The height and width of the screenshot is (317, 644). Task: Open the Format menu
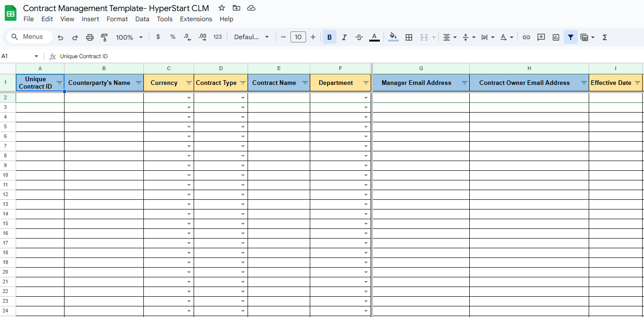pyautogui.click(x=117, y=19)
